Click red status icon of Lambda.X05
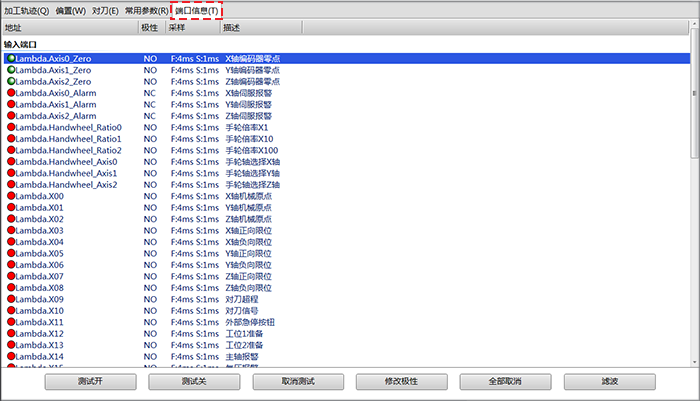Screen dimensions: 700x401 (x=11, y=253)
